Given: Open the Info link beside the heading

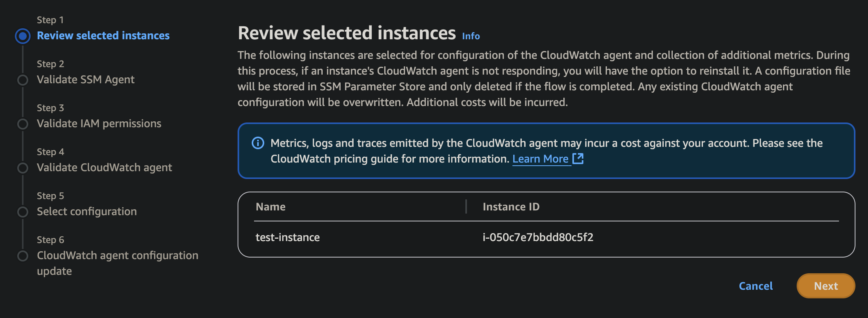Looking at the screenshot, I should 471,36.
